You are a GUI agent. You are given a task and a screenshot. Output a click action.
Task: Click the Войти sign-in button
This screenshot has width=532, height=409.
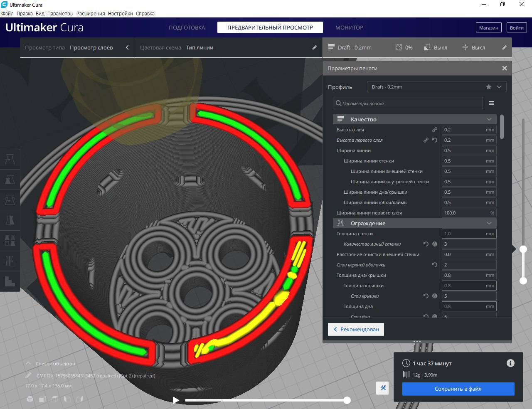[517, 28]
